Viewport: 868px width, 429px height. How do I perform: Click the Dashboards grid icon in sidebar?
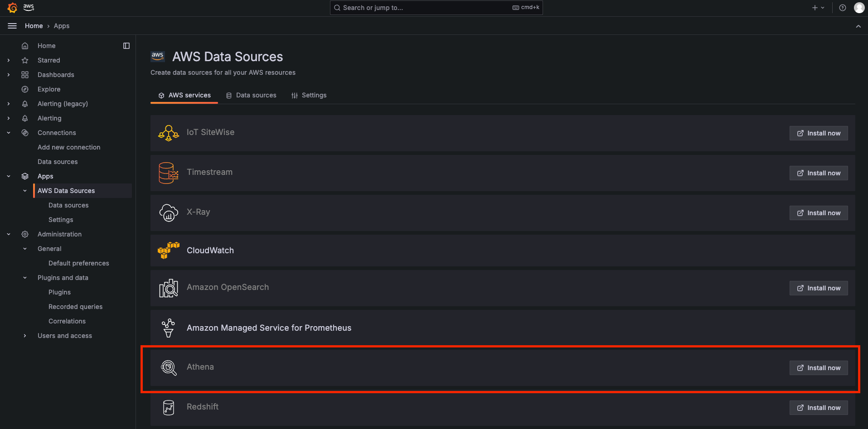tap(25, 75)
